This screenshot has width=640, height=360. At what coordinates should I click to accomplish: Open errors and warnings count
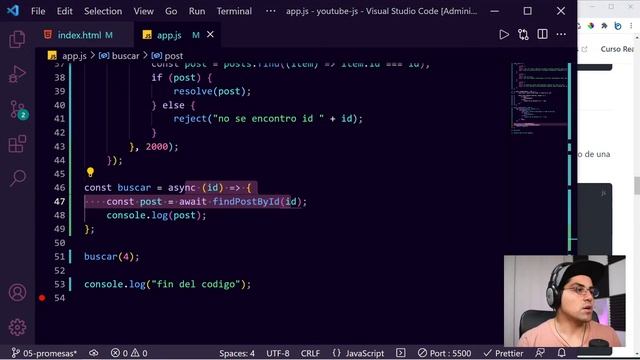[129, 353]
